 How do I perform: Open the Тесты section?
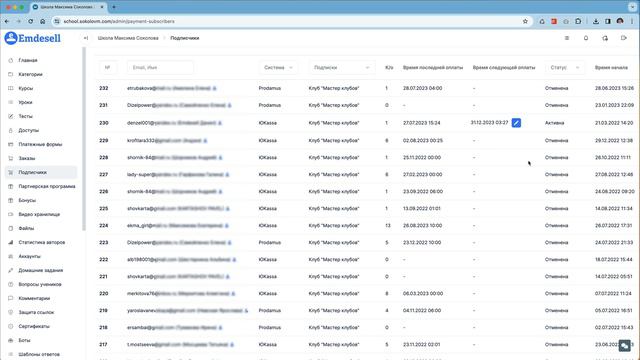(x=25, y=116)
